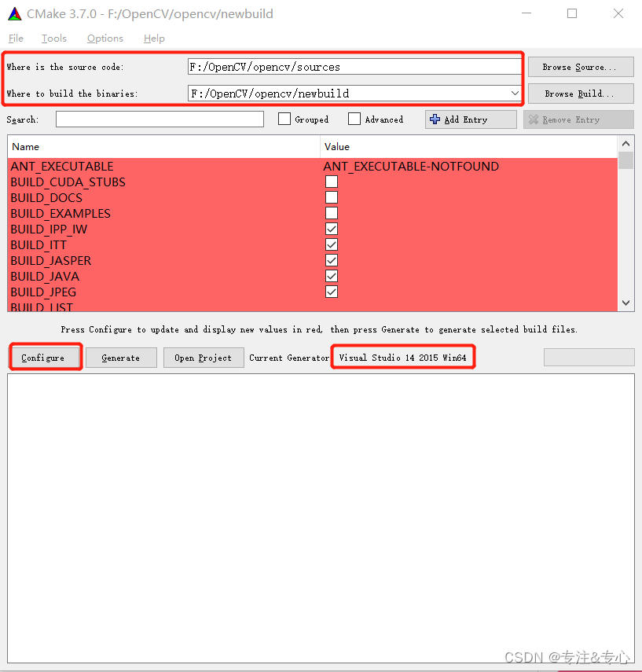Image resolution: width=642 pixels, height=672 pixels.
Task: Open the Options menu
Action: click(x=105, y=39)
